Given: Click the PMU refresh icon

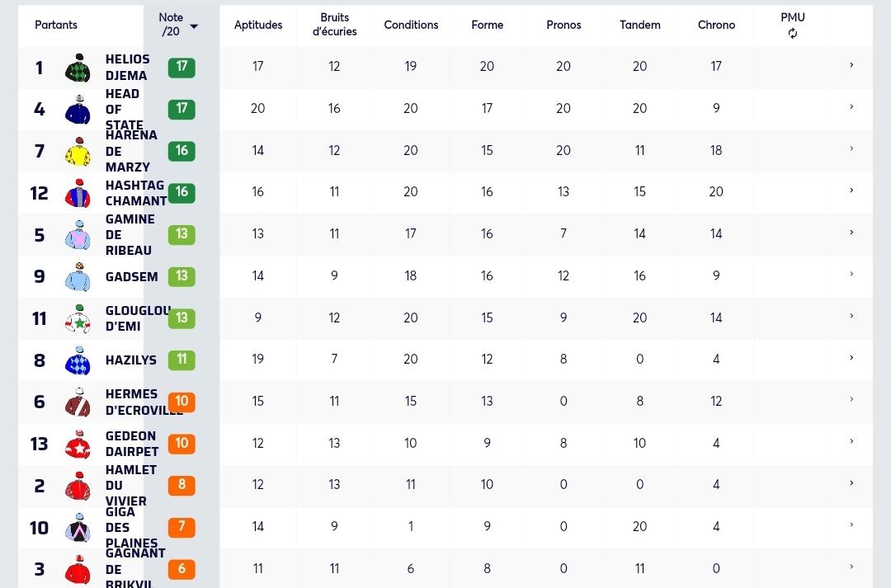Looking at the screenshot, I should (x=792, y=34).
